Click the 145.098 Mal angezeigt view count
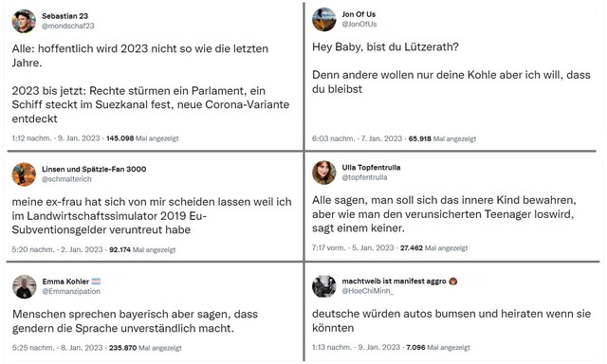The image size is (607, 364). tap(142, 138)
